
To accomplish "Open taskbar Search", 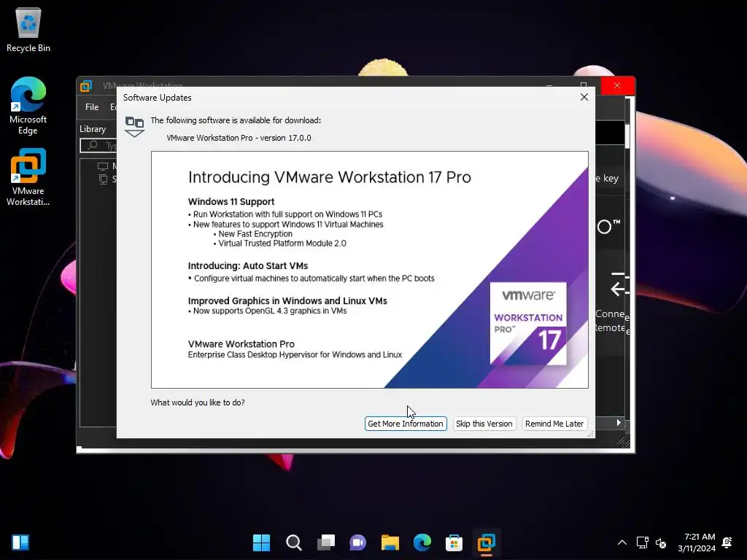I will [x=293, y=542].
